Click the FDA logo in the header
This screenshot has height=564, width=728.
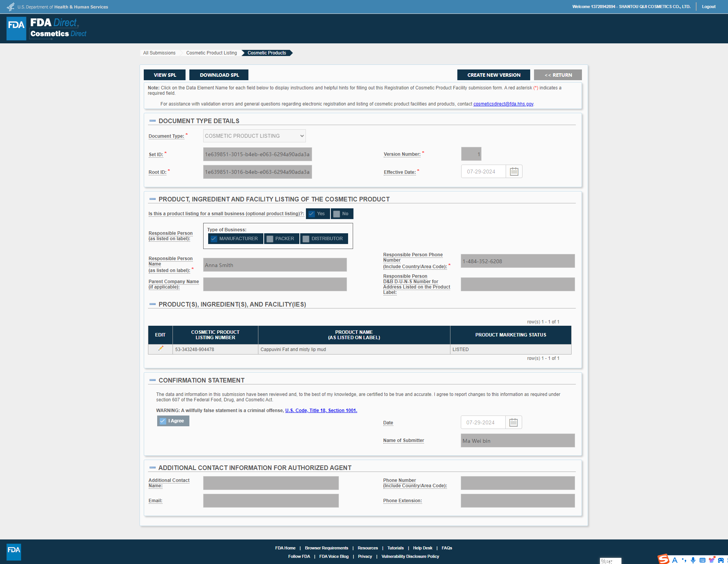tap(16, 28)
